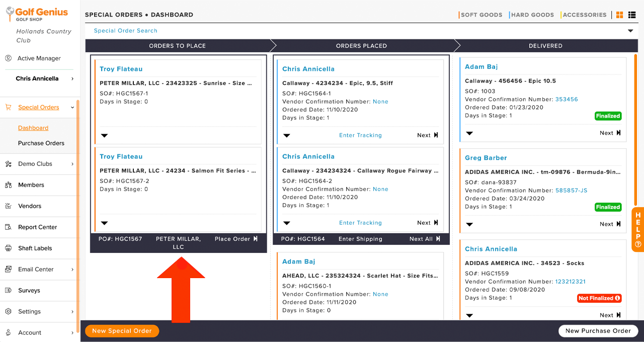Open Greg Barber's customer name link

pyautogui.click(x=486, y=158)
